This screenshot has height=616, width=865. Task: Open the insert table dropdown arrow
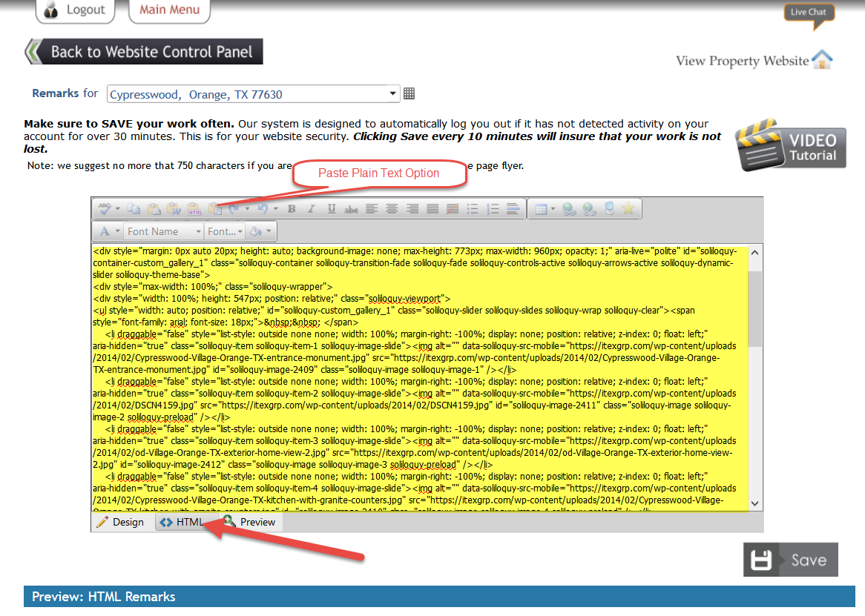553,209
